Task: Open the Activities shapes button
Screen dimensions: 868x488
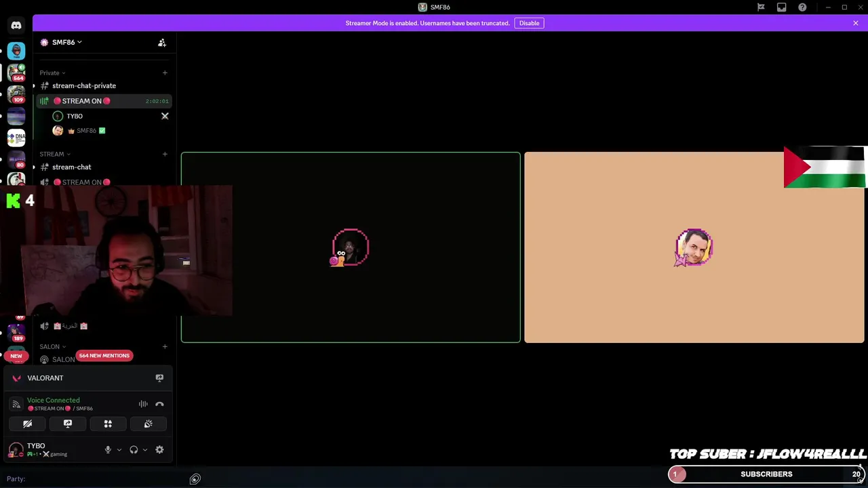Action: click(x=108, y=424)
